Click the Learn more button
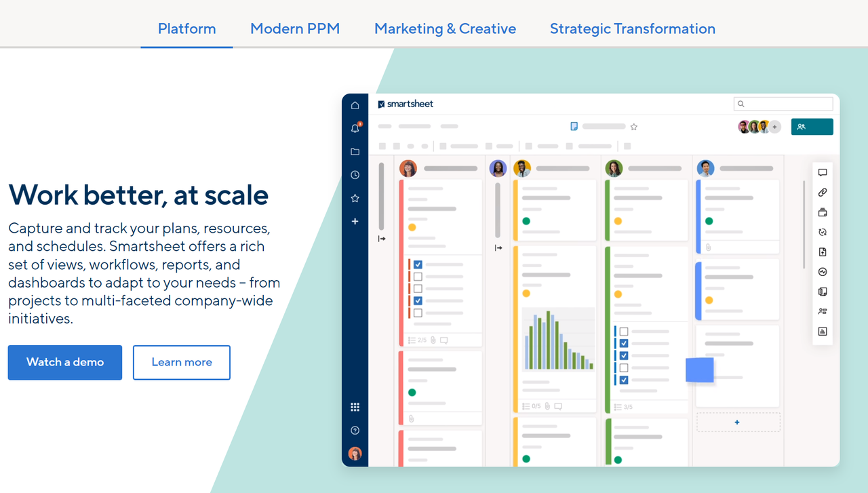This screenshot has width=868, height=493. pos(182,362)
